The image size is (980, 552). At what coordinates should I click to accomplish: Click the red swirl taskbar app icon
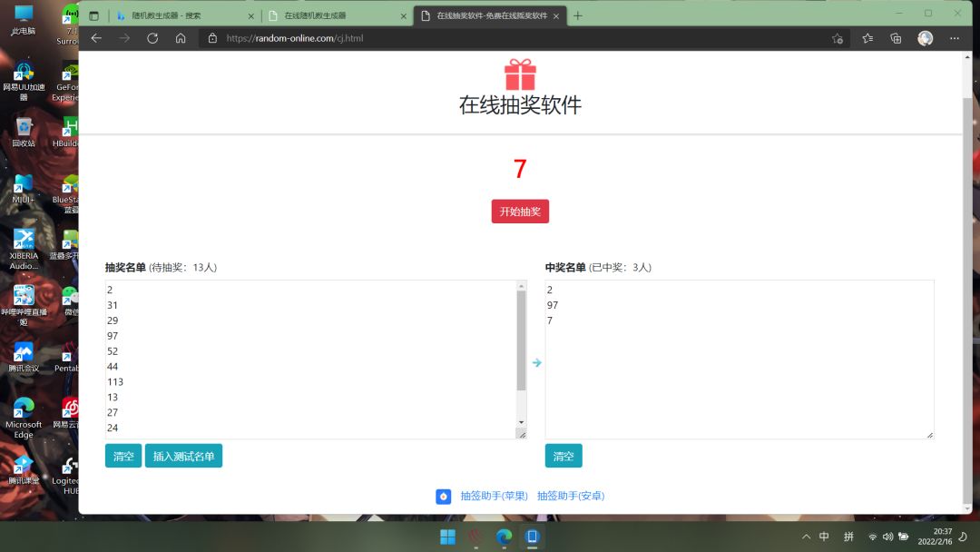tap(475, 537)
